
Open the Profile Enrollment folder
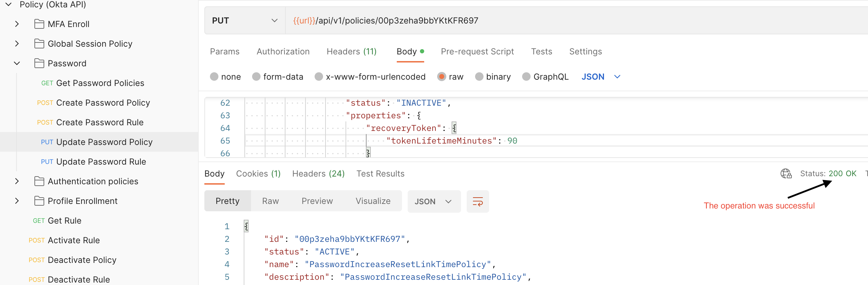83,201
